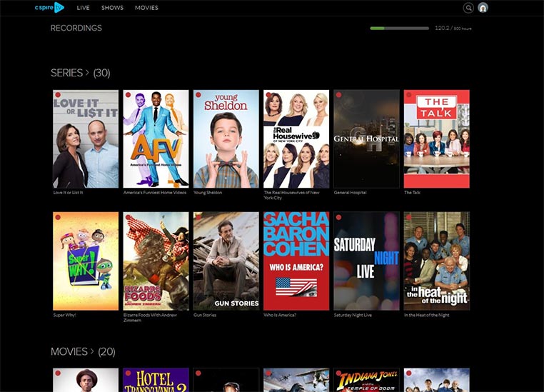Click red record dot on In the Heat of the Night
The image size is (544, 392).
click(409, 217)
